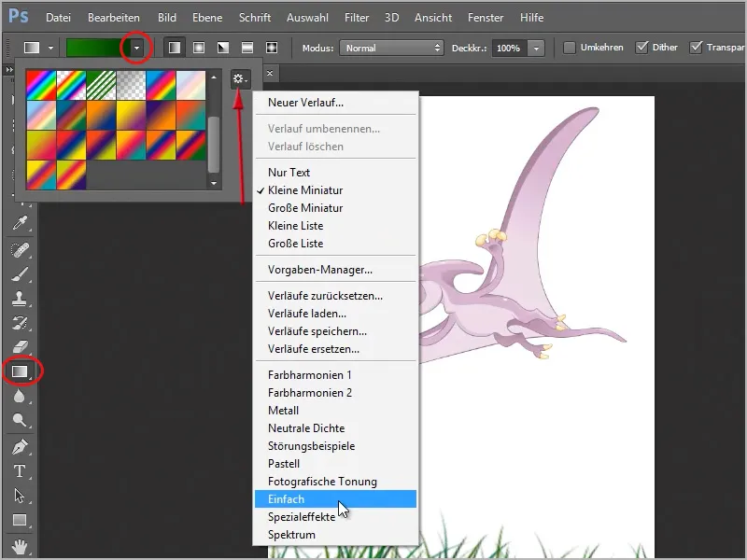Screen dimensions: 747x560
Task: Pick the green striped gradient swatch
Action: 101,85
